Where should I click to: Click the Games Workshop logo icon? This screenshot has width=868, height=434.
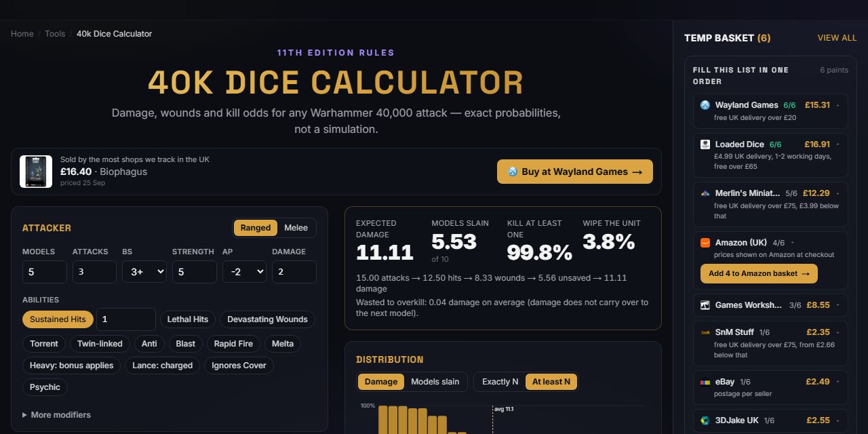(x=705, y=305)
